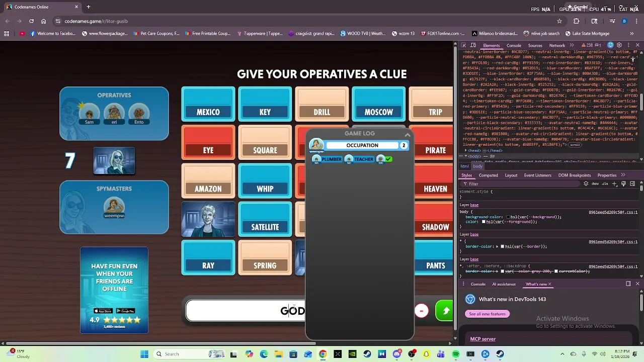This screenshot has height=362, width=644.
Task: Switch to the Sources tab
Action: (535, 45)
